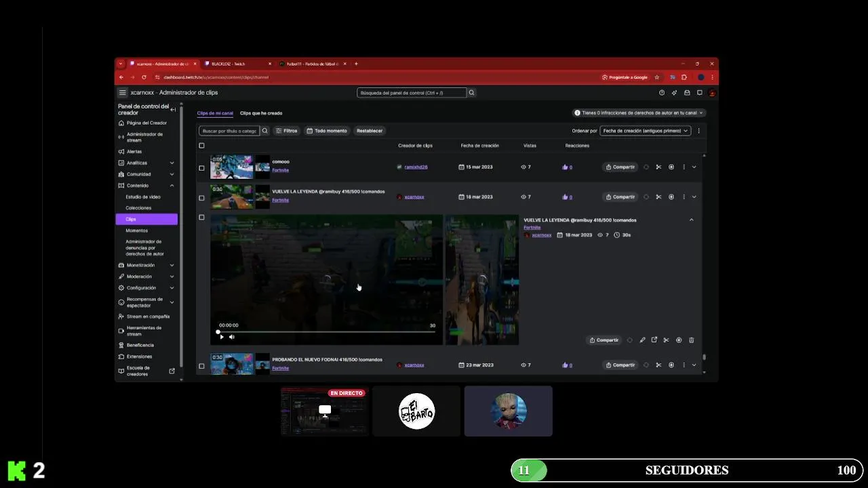Open the whispers chat bubble icon
The width and height of the screenshot is (868, 488).
699,93
